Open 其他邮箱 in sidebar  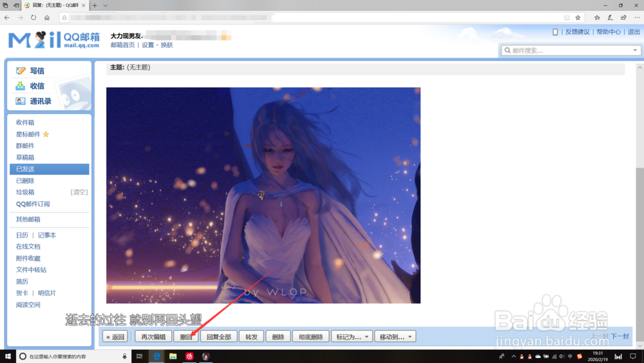point(28,219)
